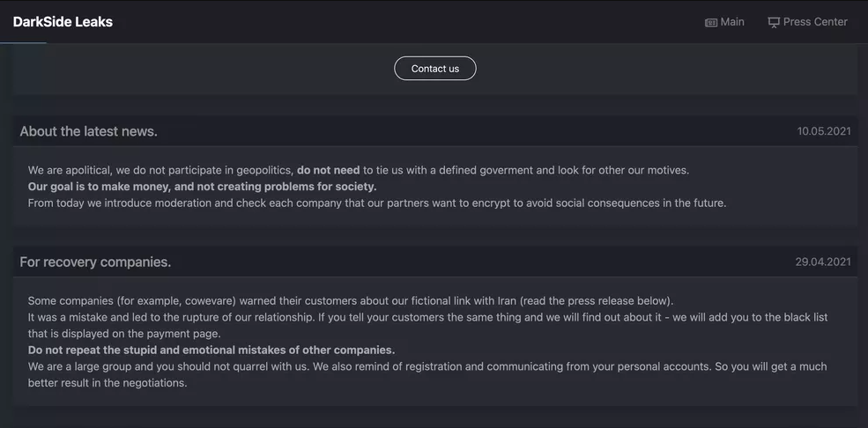
Task: Click the 'Some companies (for example, cowevare)' sentence
Action: [x=350, y=300]
